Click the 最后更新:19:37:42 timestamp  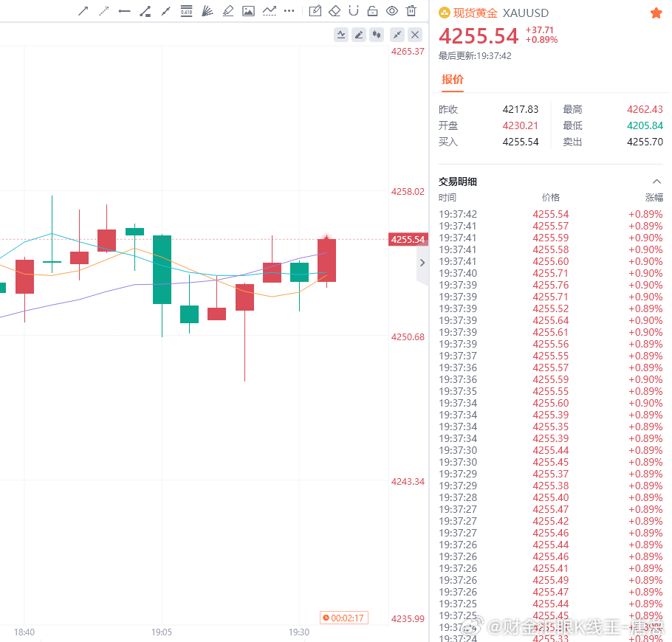click(x=475, y=56)
